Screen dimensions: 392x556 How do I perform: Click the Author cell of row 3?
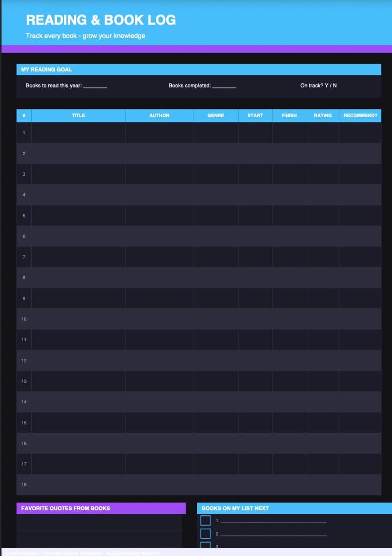point(159,174)
